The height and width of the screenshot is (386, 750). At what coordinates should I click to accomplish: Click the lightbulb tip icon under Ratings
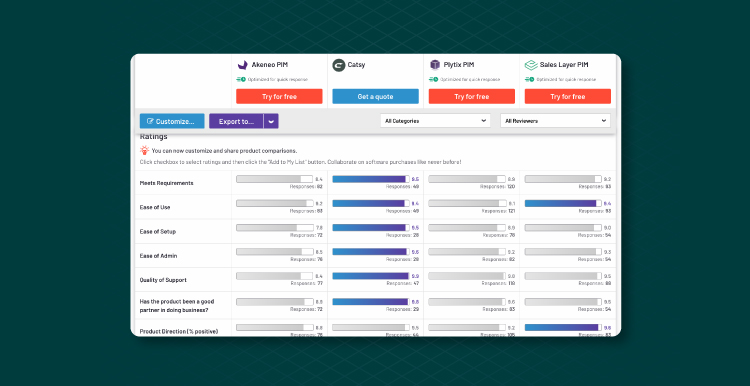(x=144, y=150)
